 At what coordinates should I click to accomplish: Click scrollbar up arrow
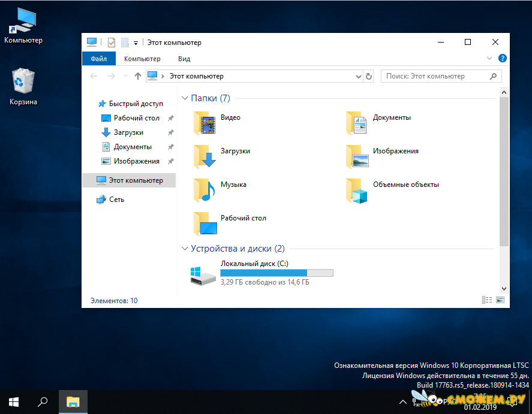[504, 92]
